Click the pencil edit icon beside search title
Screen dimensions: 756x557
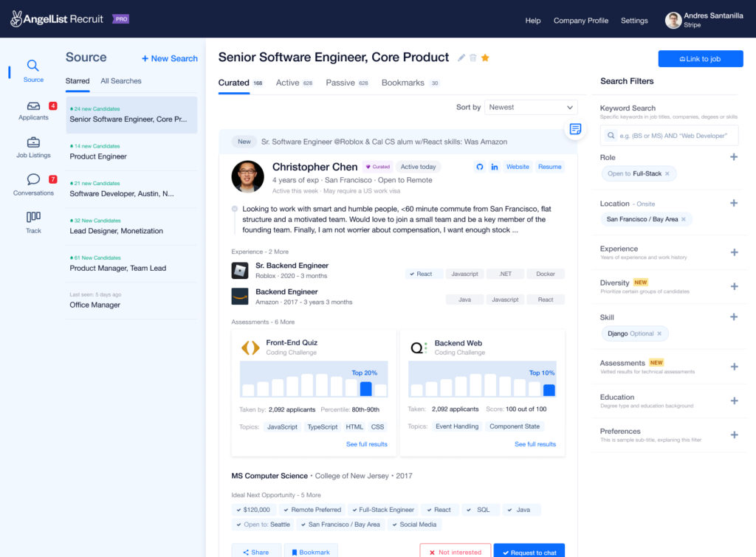[x=461, y=58]
